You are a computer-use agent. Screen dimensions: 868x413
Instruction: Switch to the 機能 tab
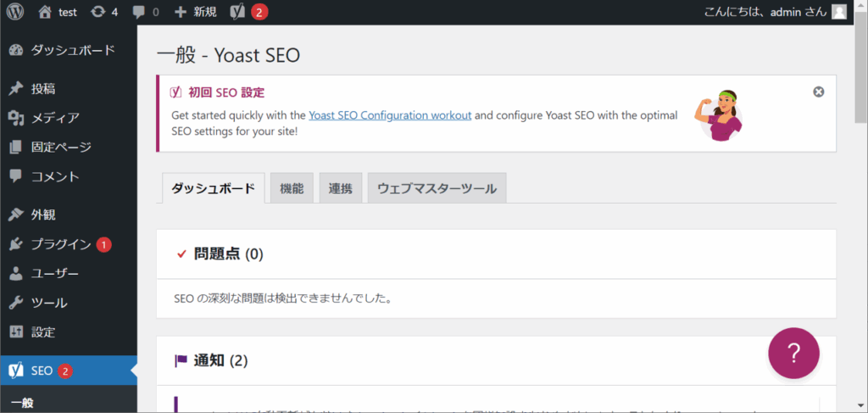tap(292, 188)
